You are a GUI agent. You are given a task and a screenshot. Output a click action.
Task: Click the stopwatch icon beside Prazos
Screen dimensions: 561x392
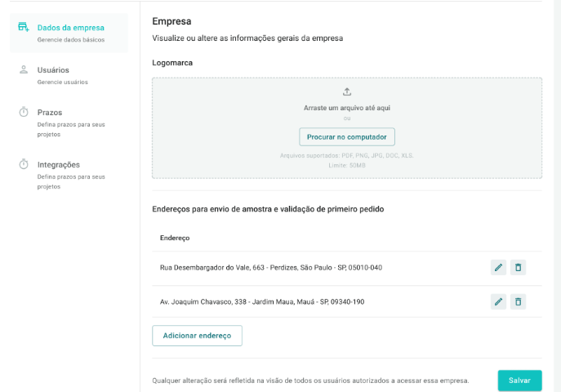tap(24, 112)
